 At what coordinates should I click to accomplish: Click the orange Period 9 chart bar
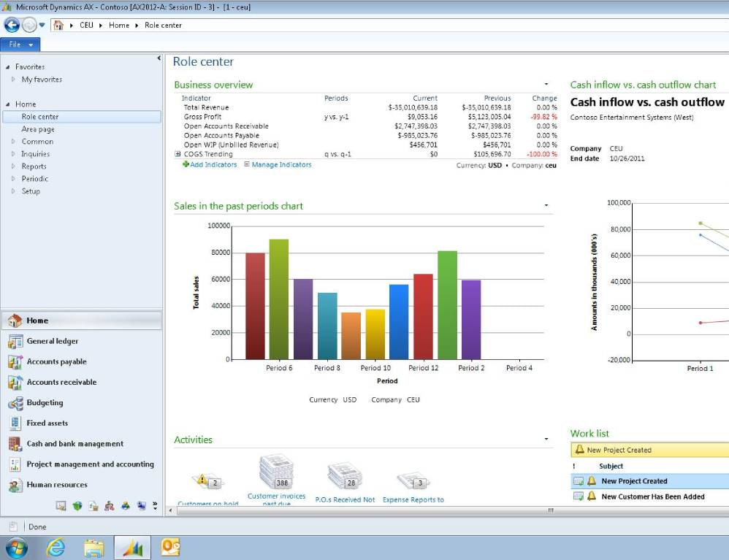351,336
